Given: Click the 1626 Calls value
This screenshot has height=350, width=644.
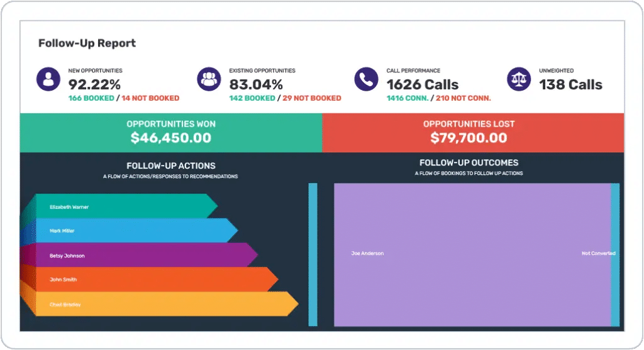Looking at the screenshot, I should pyautogui.click(x=422, y=85).
